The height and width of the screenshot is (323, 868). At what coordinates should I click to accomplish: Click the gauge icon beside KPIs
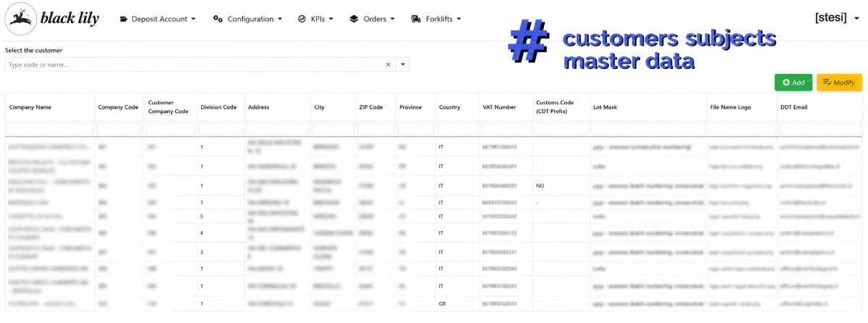(302, 19)
